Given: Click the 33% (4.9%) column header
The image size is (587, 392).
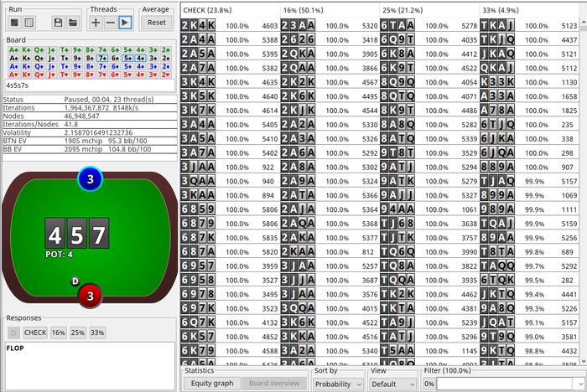Looking at the screenshot, I should pos(529,10).
